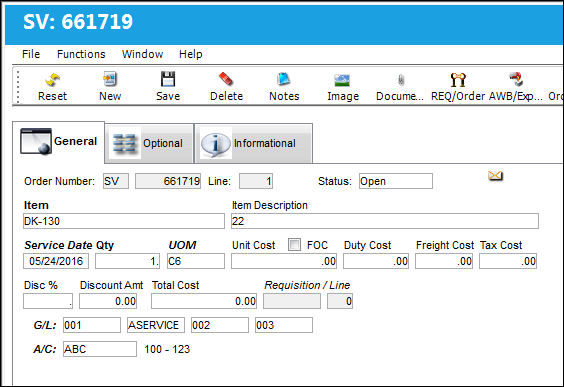
Task: Click the Item field containing DK-130
Action: [x=124, y=221]
